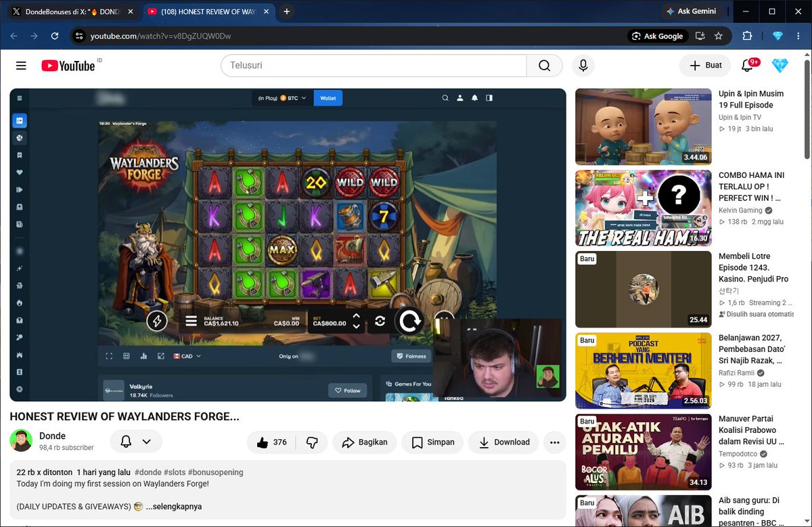Image resolution: width=812 pixels, height=527 pixels.
Task: Open Upin & Ipin Musim 19 thumbnail
Action: pos(644,127)
